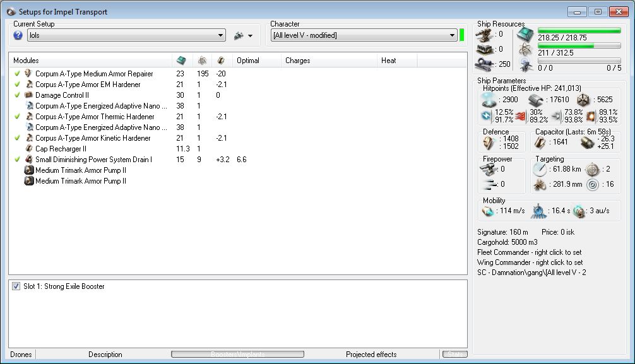Image resolution: width=635 pixels, height=364 pixels.
Task: Click the turret firepower icon
Action: pos(488,169)
